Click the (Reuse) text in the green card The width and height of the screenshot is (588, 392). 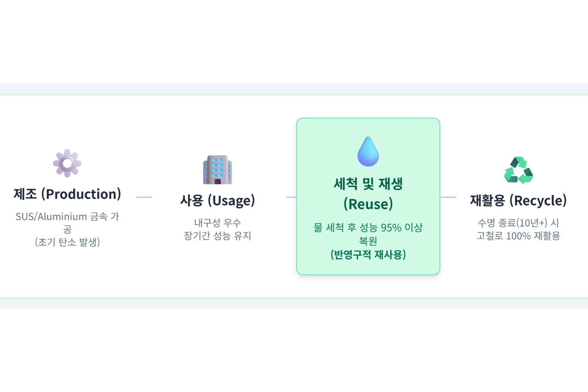368,204
